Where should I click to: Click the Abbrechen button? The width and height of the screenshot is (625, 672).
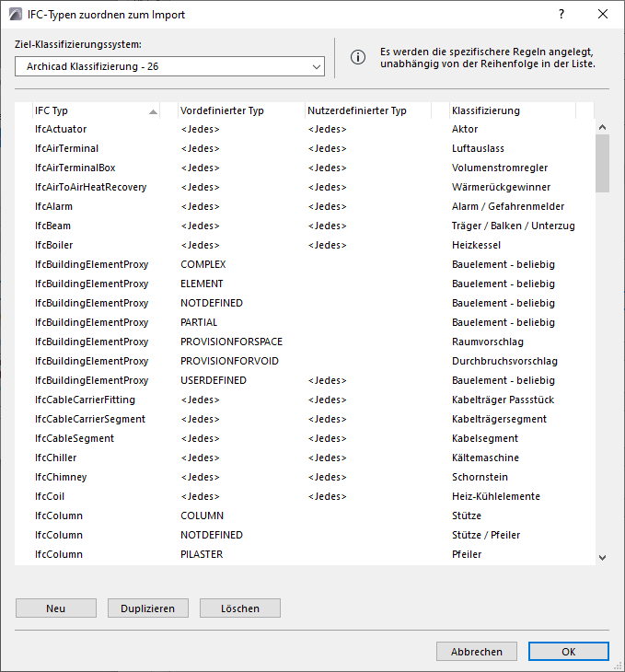477,652
